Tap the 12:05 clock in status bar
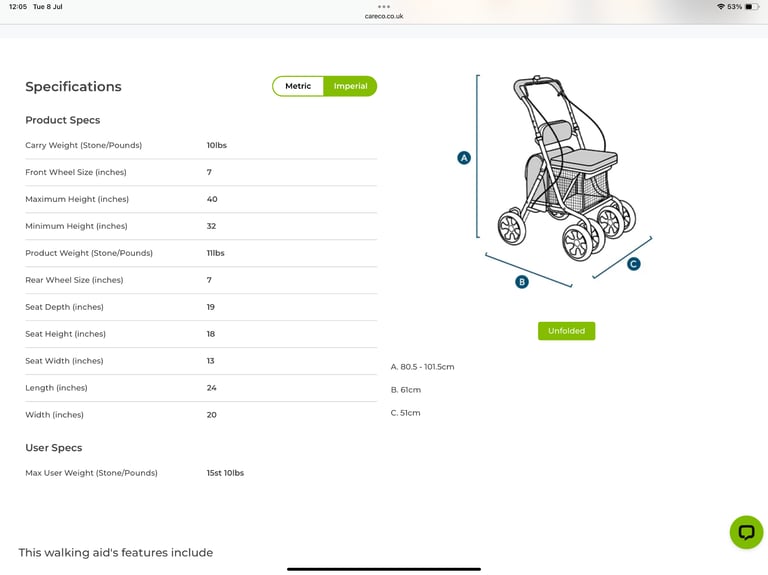 [x=18, y=7]
